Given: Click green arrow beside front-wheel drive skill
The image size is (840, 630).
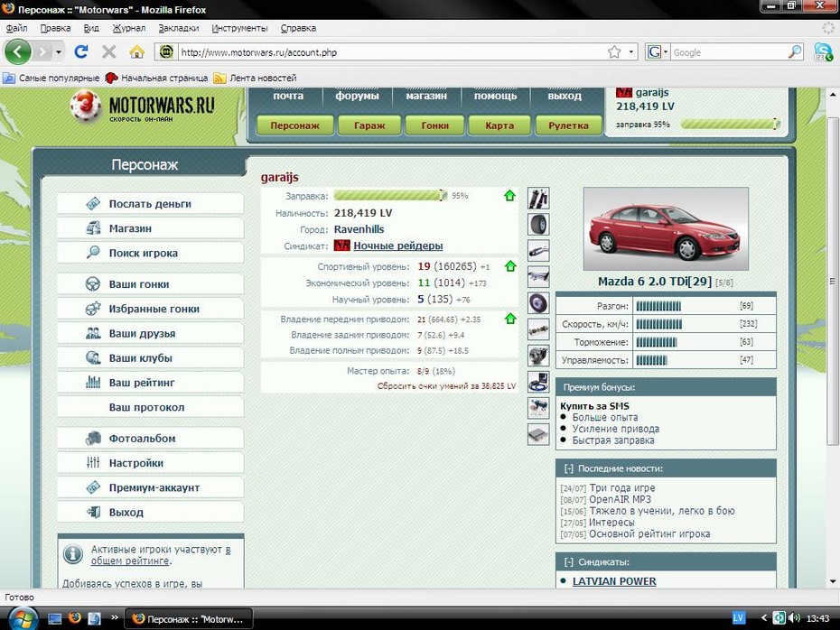Looking at the screenshot, I should [510, 319].
